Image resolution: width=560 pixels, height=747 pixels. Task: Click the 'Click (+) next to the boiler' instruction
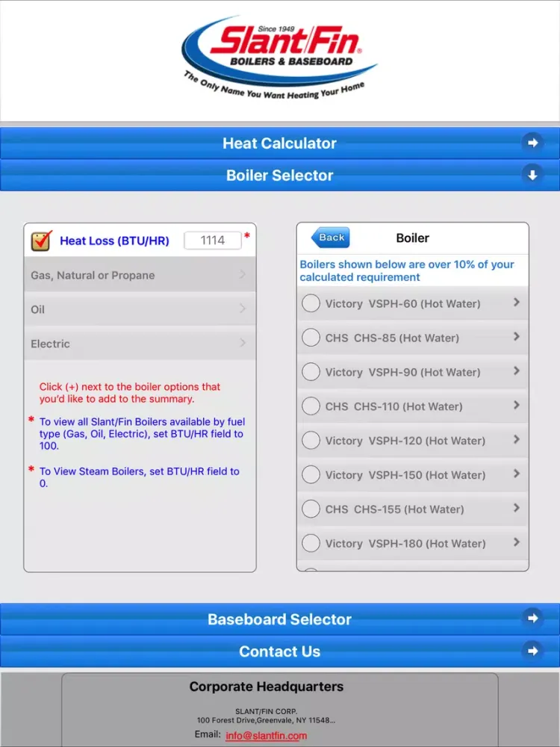(129, 393)
